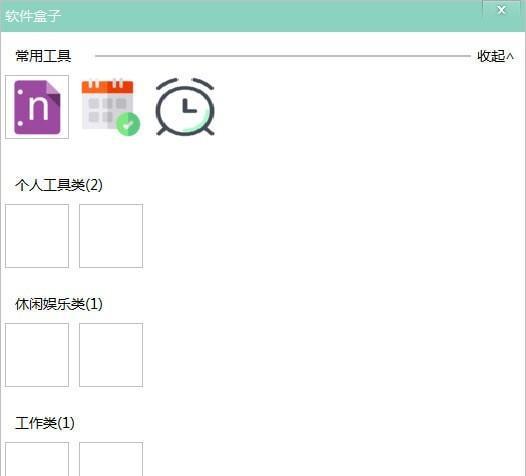Viewport: 526px width, 476px height.
Task: Close the 软件盒子 window
Action: (502, 10)
